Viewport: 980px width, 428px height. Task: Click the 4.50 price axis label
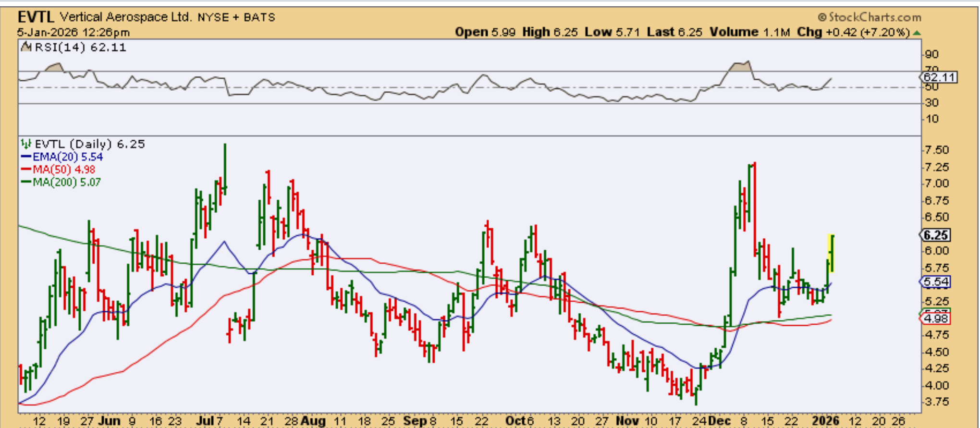pos(936,352)
